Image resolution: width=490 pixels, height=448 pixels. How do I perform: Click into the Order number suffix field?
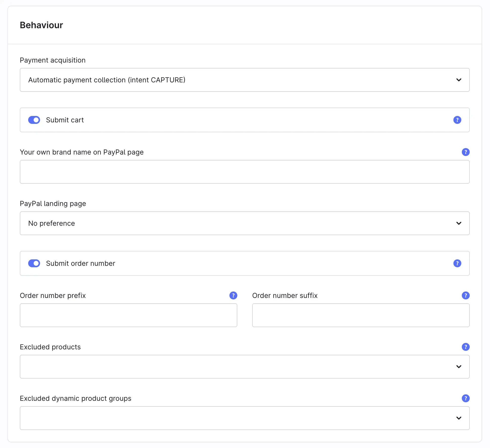[x=361, y=315]
